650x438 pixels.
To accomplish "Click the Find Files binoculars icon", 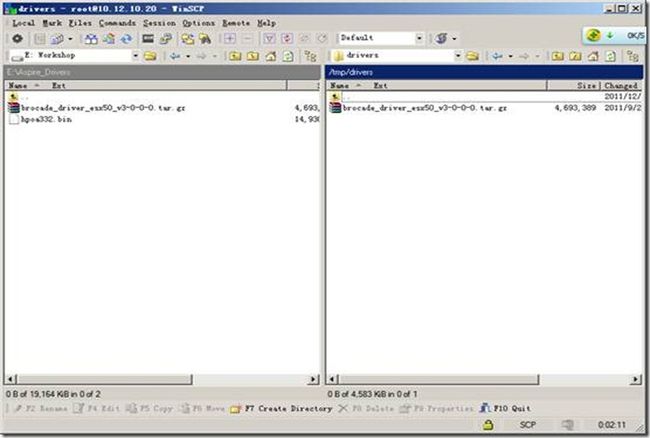I will 205,39.
